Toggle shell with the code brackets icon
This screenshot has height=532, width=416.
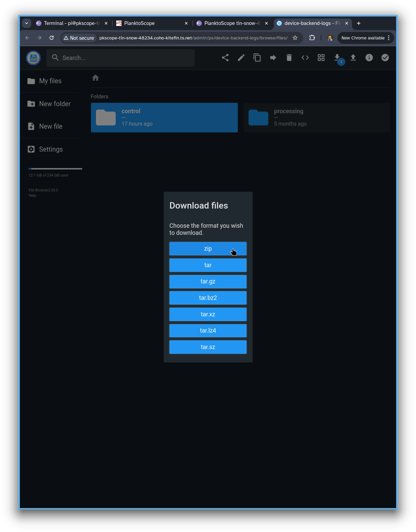305,58
